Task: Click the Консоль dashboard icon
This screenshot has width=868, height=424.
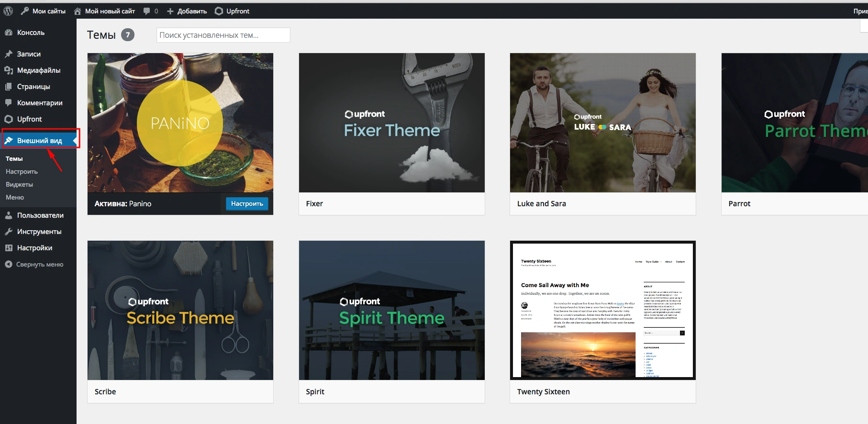Action: (x=9, y=33)
